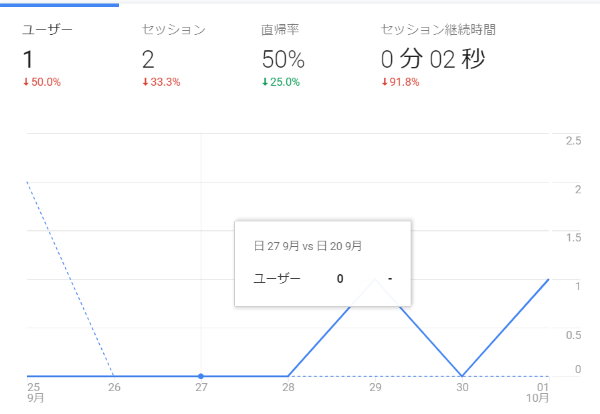Screen dimensions: 600x414
Task: Click the 26 date label on the x-axis
Action: click(114, 386)
